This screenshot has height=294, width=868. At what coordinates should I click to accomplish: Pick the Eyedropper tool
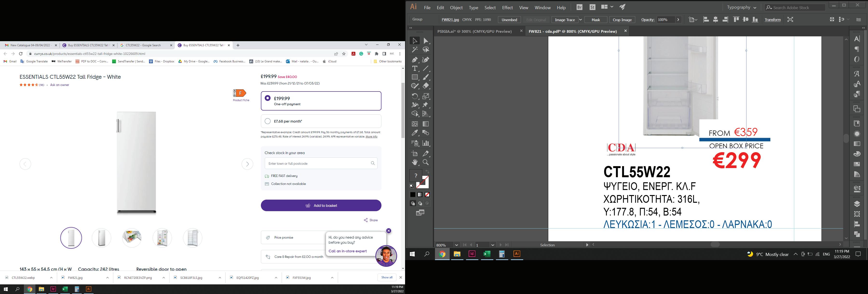pyautogui.click(x=415, y=133)
